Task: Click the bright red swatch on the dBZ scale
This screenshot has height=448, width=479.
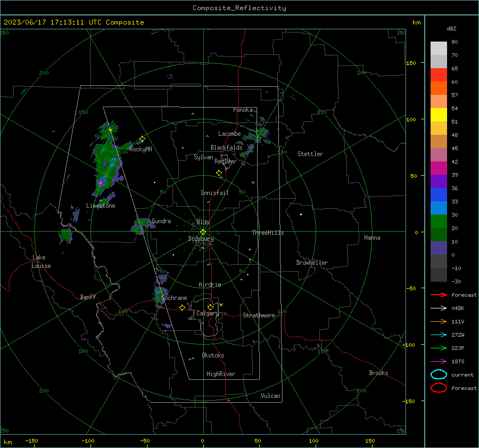Action: (439, 75)
